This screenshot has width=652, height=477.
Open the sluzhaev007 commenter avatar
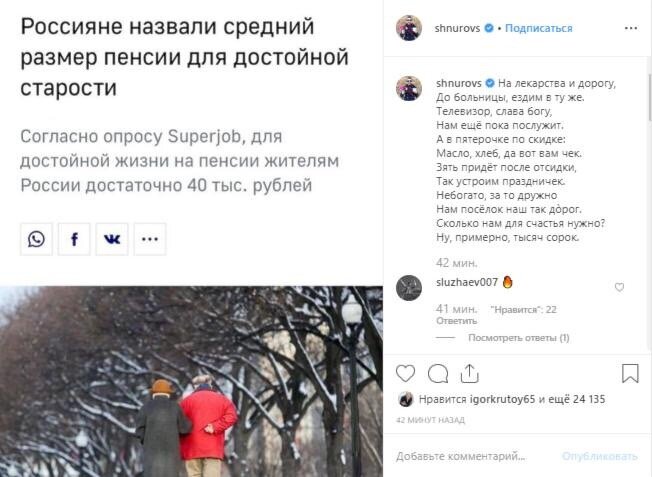[409, 287]
